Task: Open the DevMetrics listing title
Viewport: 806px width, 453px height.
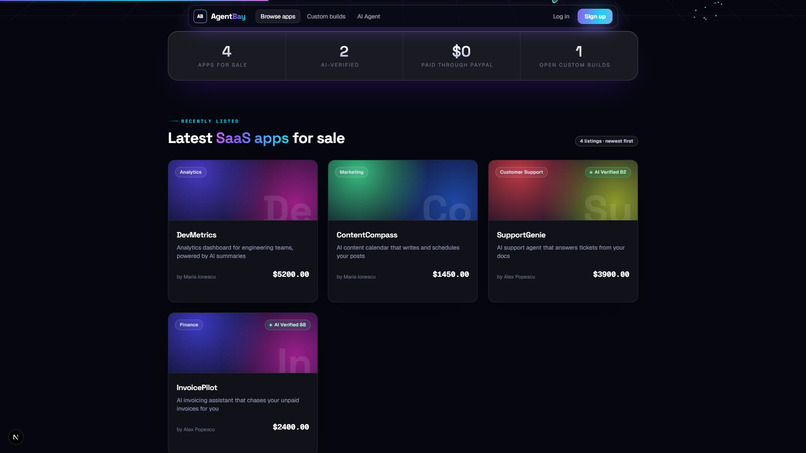Action: [x=196, y=235]
